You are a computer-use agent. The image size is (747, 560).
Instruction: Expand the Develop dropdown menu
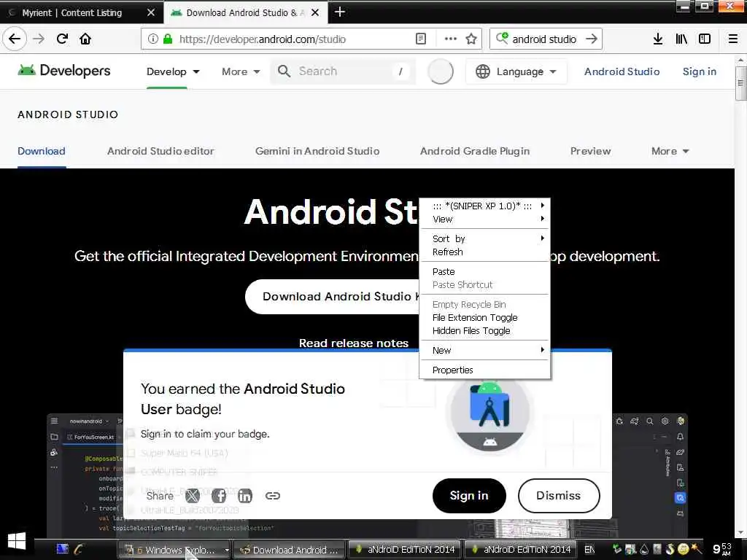tap(173, 71)
